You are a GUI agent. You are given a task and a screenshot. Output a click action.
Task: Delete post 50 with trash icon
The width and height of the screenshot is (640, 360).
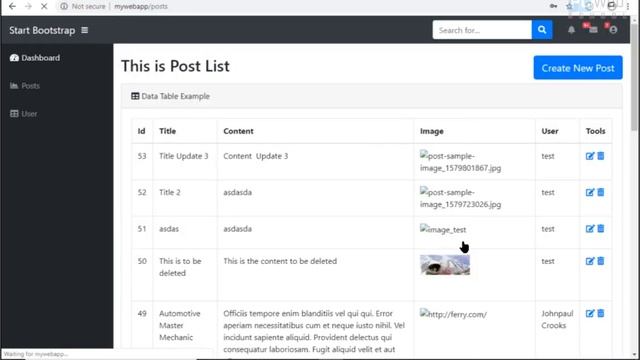pyautogui.click(x=601, y=261)
